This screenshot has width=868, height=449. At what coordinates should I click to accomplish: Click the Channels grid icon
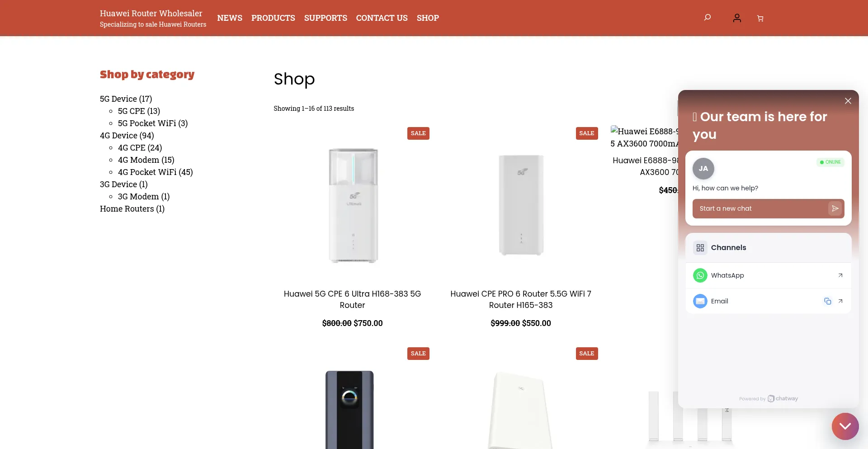[700, 247]
